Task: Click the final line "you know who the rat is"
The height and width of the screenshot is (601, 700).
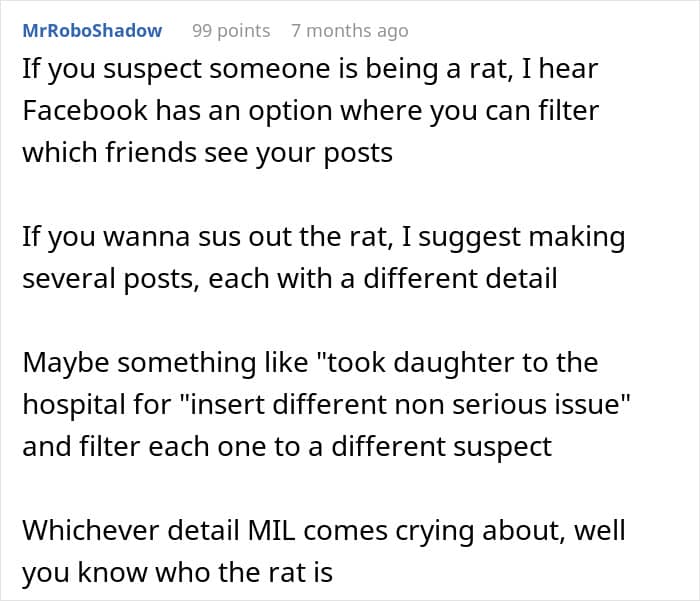Action: 177,573
